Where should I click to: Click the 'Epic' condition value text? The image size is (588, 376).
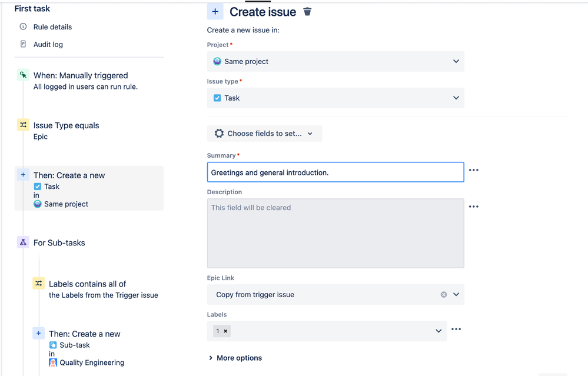41,137
